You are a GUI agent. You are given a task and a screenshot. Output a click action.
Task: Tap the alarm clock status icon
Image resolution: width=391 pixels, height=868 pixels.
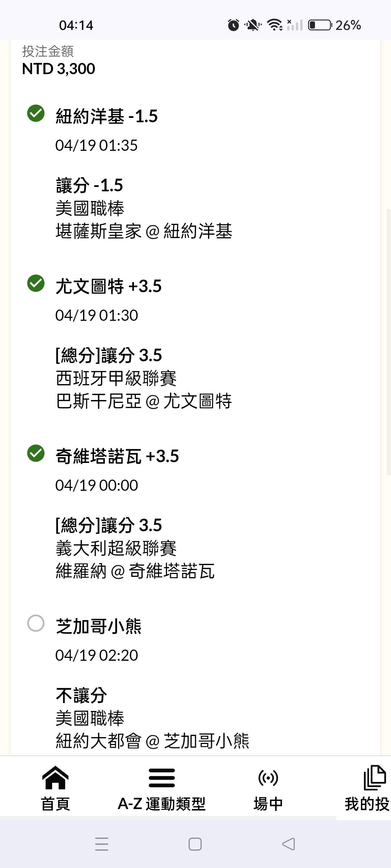click(234, 25)
